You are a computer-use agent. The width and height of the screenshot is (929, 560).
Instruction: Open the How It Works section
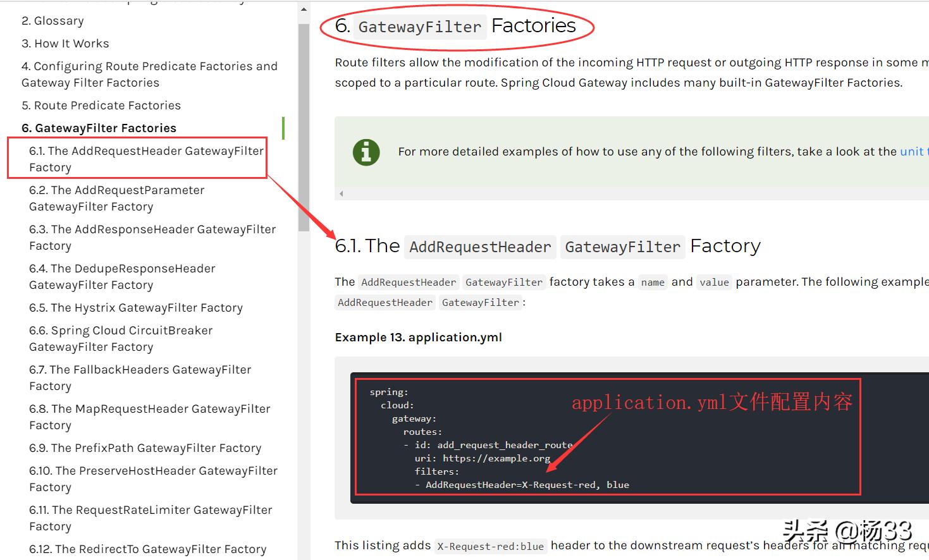(x=65, y=43)
